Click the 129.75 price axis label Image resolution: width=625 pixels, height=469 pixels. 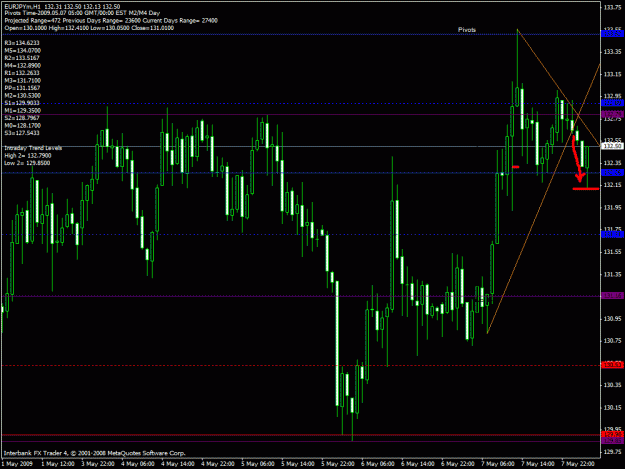point(613,452)
